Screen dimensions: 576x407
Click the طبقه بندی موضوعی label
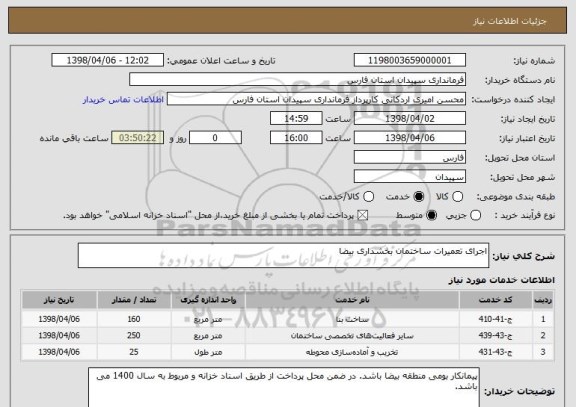516,197
